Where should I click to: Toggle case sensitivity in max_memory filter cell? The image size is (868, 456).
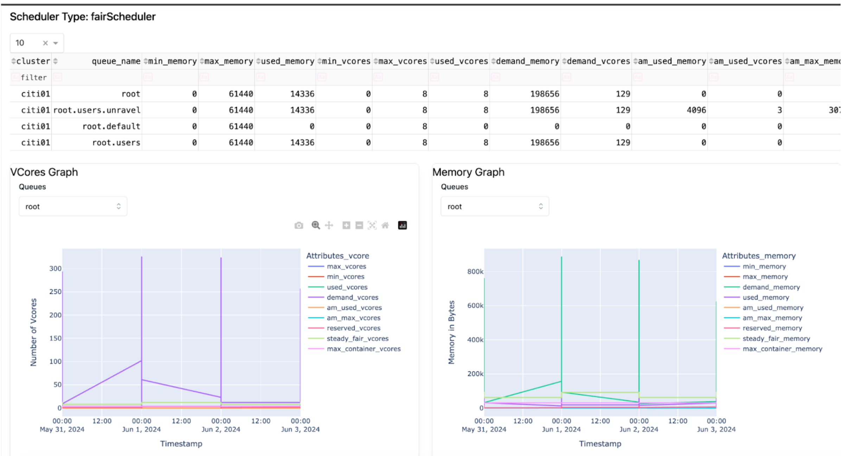point(204,77)
